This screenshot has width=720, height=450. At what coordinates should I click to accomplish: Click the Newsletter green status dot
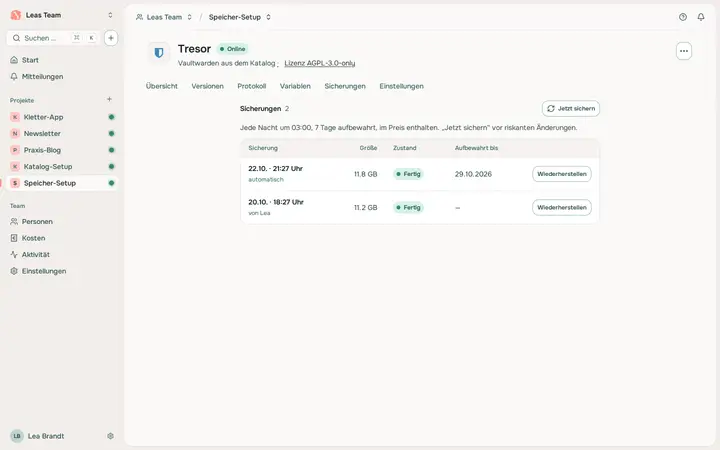pyautogui.click(x=111, y=134)
